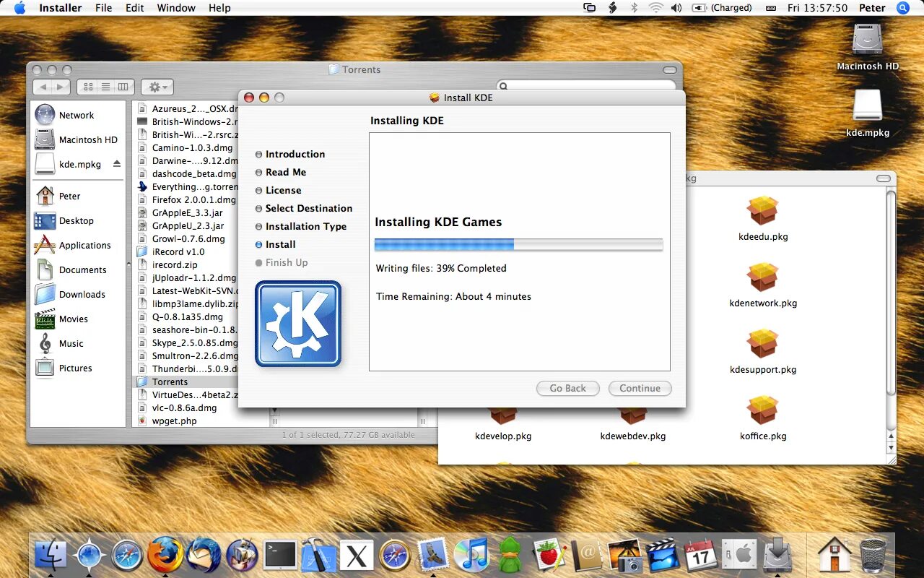Viewport: 924px width, 578px height.
Task: Select koffice.pkg package icon
Action: pyautogui.click(x=763, y=410)
